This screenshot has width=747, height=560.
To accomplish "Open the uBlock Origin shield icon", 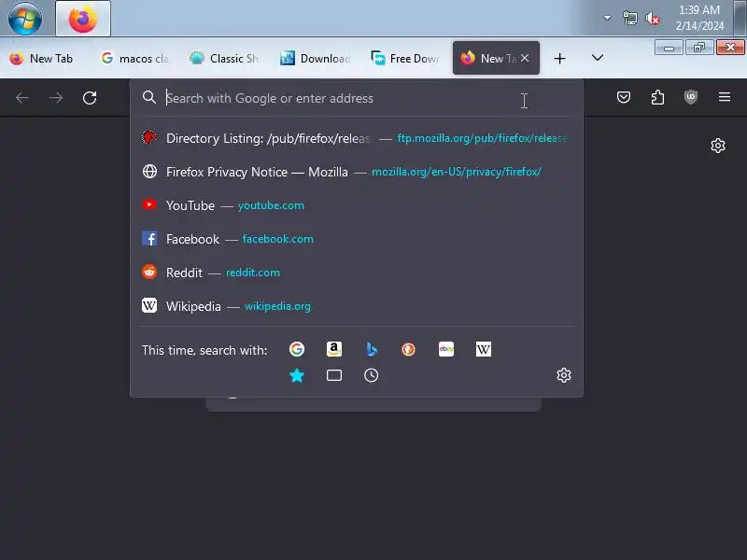I will pos(691,98).
